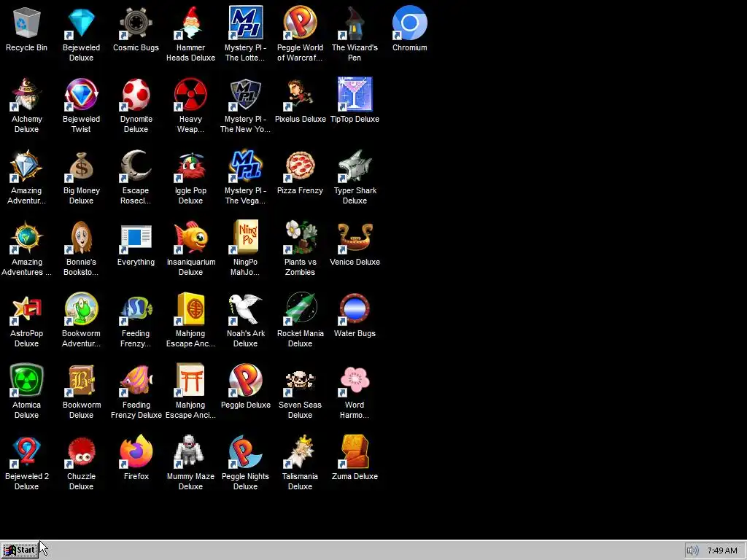747x560 pixels.
Task: Select the Firefox browser shortcut
Action: (136, 451)
